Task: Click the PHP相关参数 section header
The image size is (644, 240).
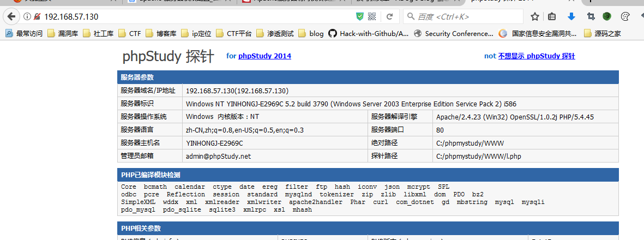Action: 368,228
